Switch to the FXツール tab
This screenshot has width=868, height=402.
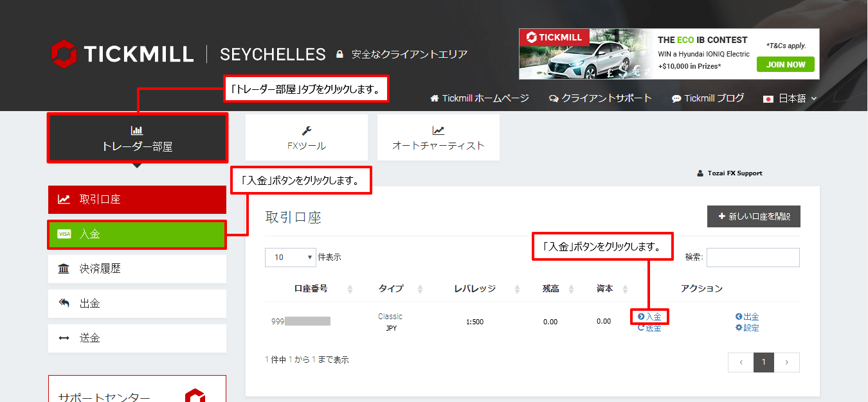tap(307, 138)
